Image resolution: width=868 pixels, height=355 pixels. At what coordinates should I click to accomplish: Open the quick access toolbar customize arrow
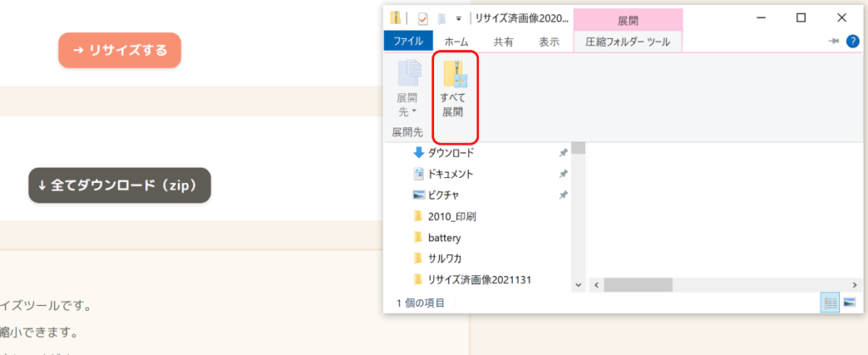click(459, 19)
